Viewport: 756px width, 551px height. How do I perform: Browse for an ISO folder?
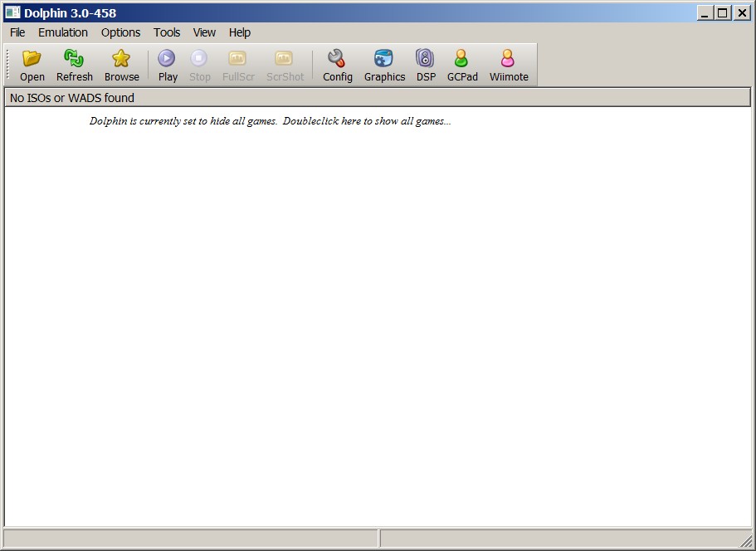[x=121, y=64]
